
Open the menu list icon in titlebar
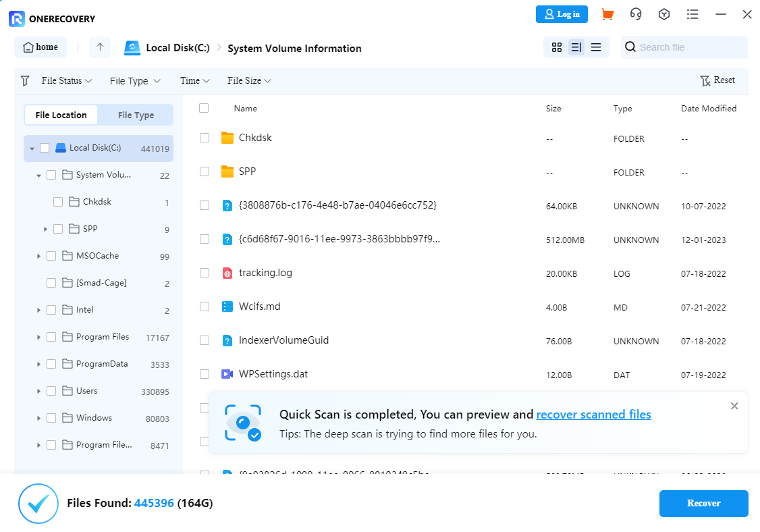click(693, 14)
